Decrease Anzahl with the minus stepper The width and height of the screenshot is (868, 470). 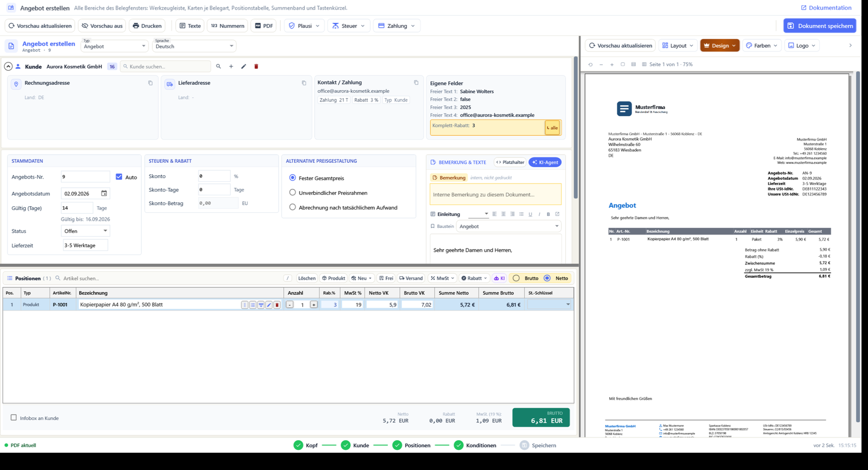click(x=290, y=305)
